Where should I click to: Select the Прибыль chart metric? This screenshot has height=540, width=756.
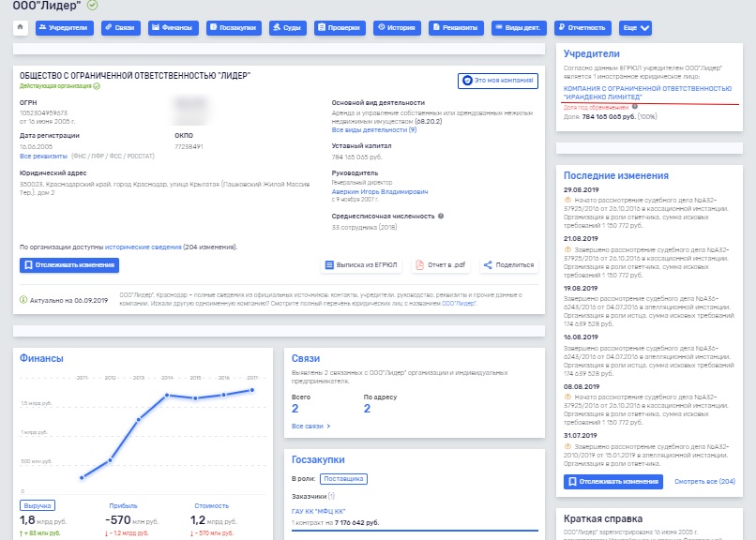point(124,506)
